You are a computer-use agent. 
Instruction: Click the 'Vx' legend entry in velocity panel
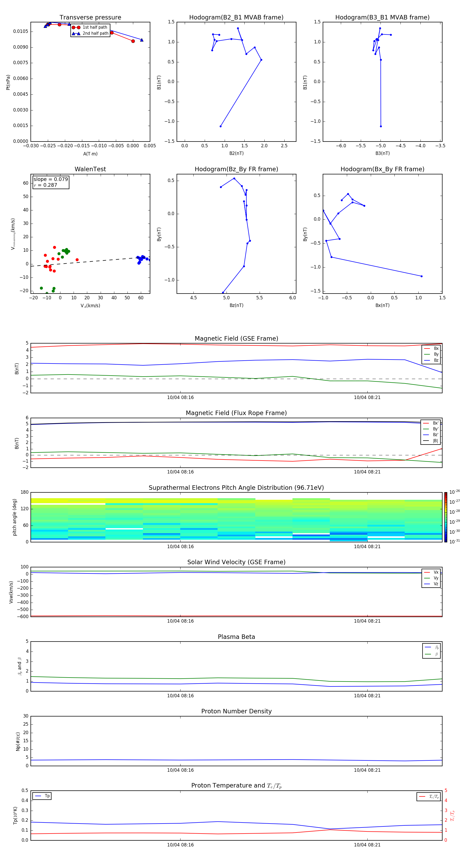(x=431, y=573)
